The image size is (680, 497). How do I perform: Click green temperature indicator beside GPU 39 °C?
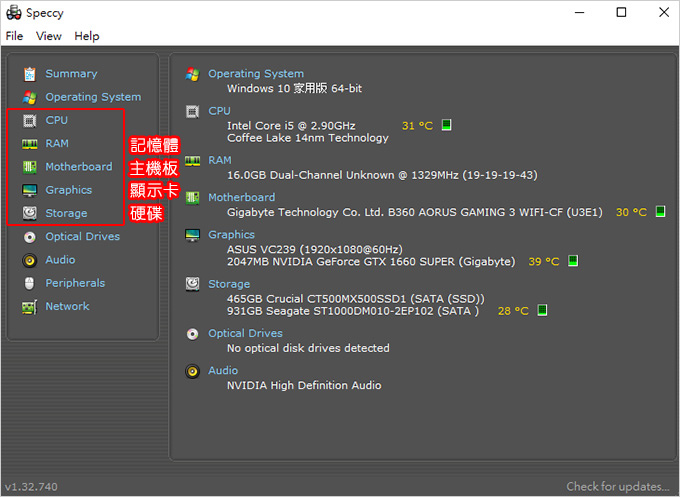pyautogui.click(x=573, y=261)
